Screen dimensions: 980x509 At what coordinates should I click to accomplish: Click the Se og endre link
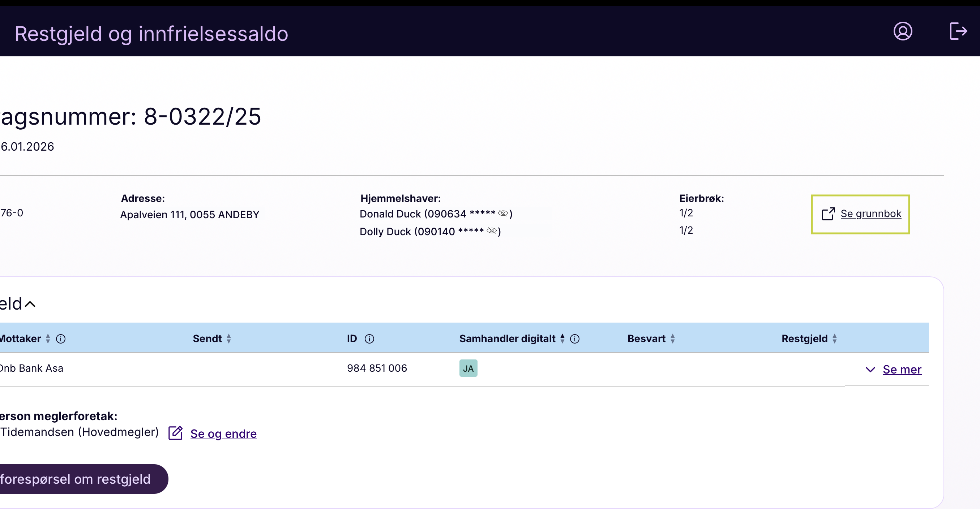click(223, 434)
